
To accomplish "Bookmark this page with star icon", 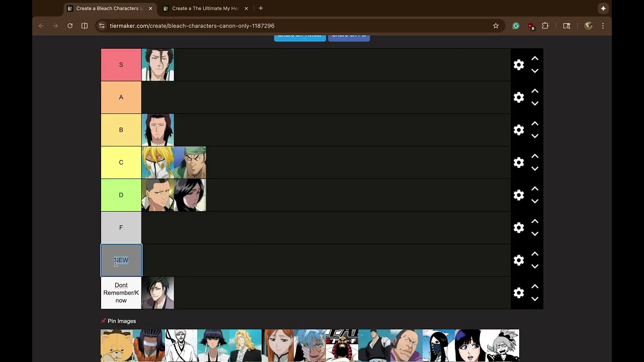I will point(496,26).
